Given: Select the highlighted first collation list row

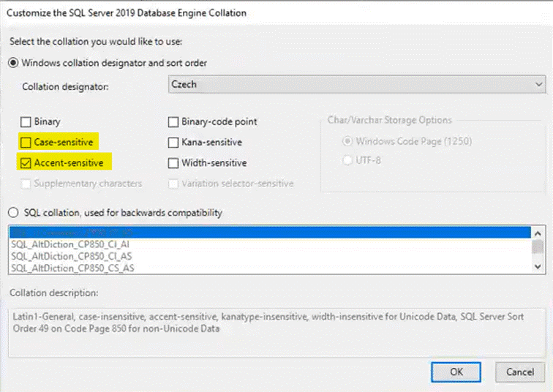Looking at the screenshot, I should coord(270,233).
